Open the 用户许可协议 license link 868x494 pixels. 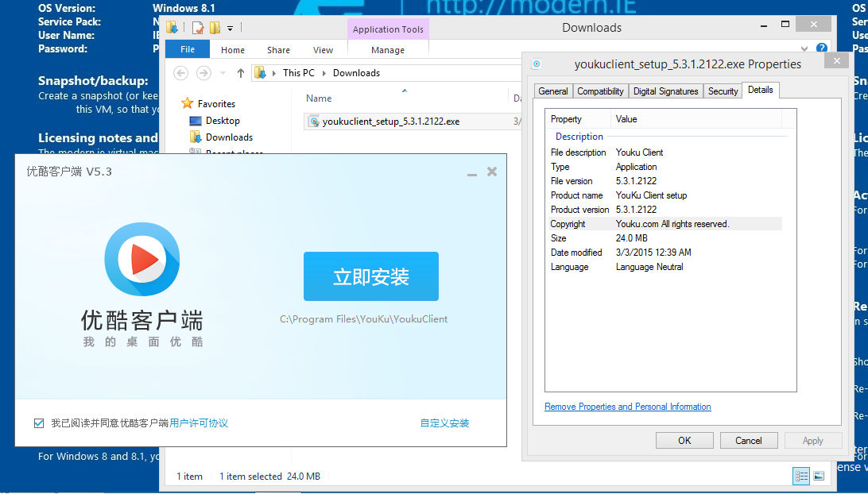coord(199,423)
